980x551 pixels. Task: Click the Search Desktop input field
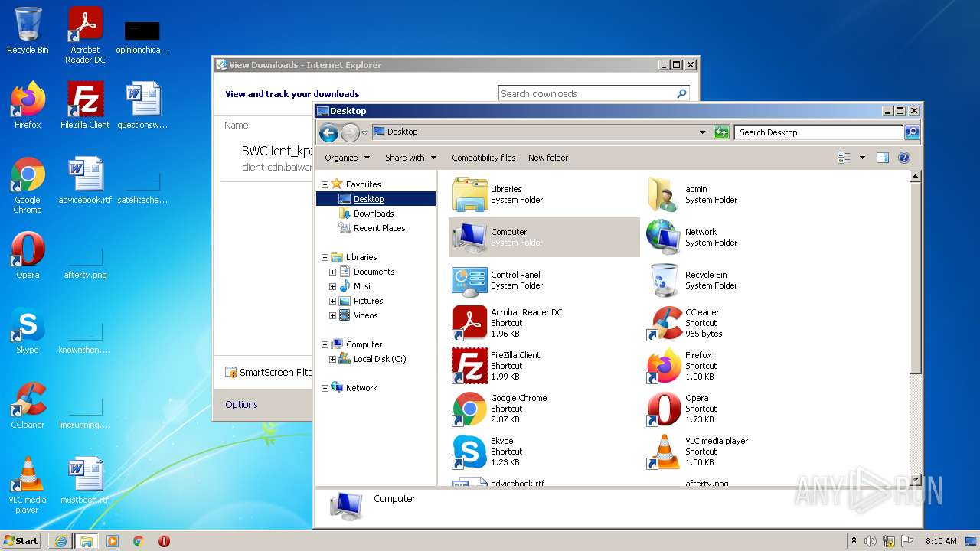click(x=818, y=132)
